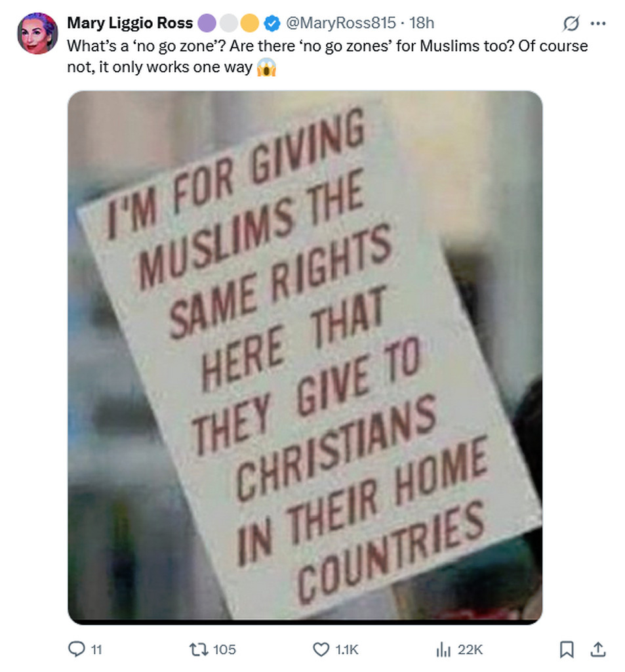This screenshot has width=625, height=672.
Task: Open the share upload arrow menu
Action: (x=598, y=649)
